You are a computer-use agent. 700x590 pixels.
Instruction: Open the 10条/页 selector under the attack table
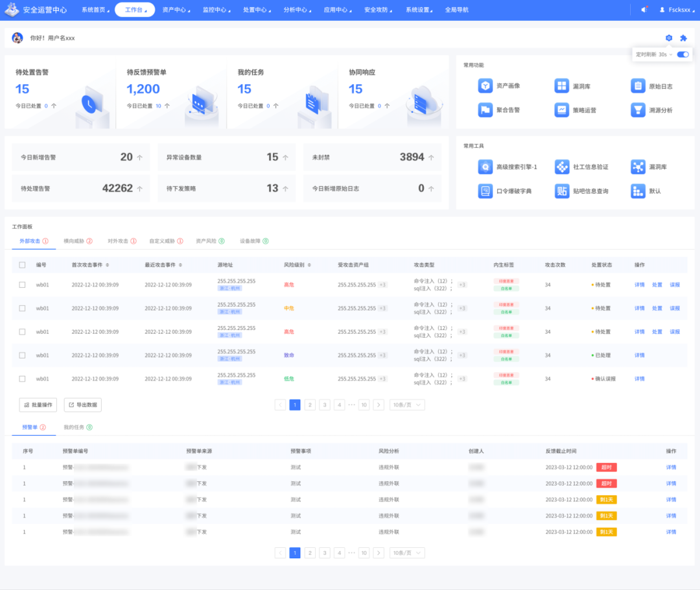(406, 405)
